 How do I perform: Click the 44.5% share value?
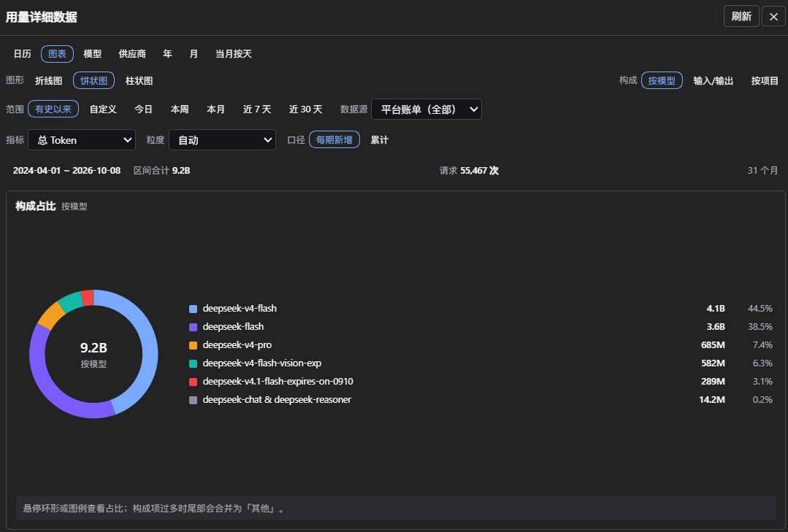[760, 309]
